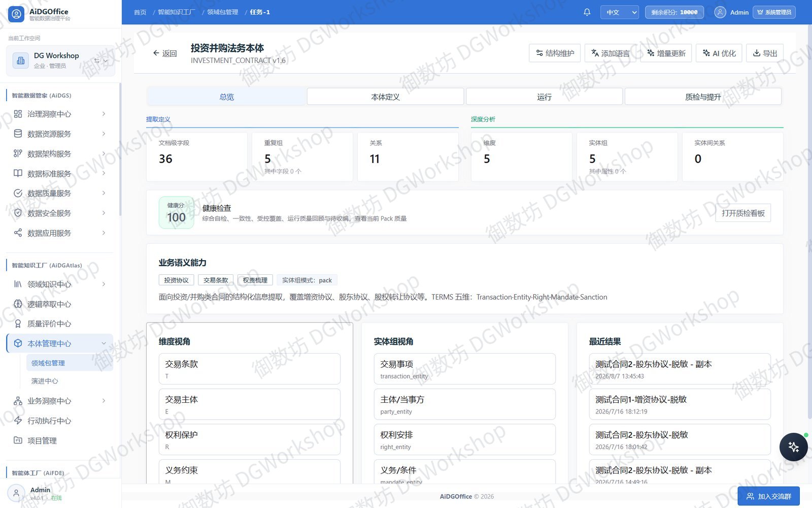
Task: Click the 逻辑萃取中心 icon
Action: [18, 304]
